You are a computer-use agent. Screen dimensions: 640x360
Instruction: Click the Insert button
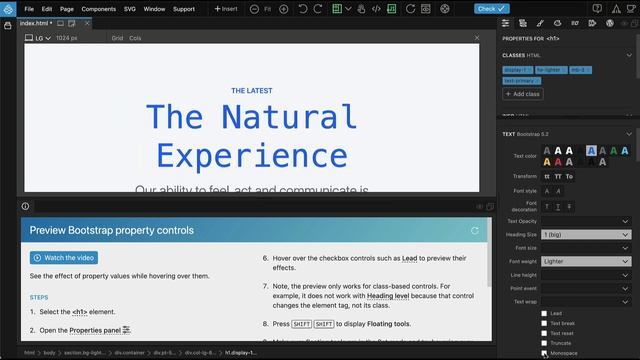pos(226,9)
